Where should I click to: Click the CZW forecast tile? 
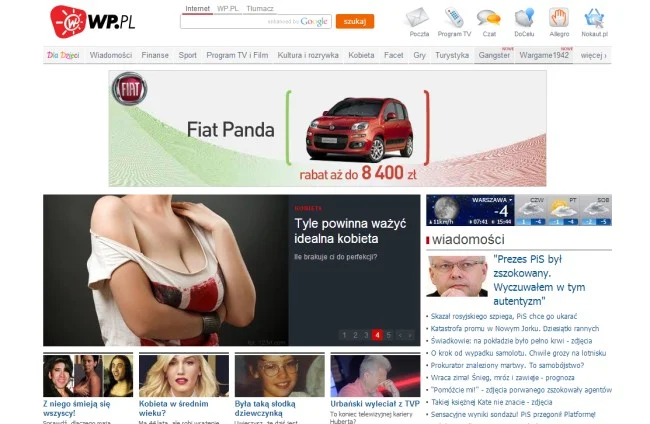531,210
